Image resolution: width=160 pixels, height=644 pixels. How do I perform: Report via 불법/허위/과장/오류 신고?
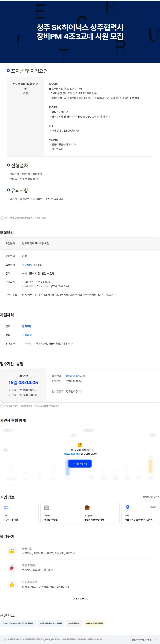pos(142,639)
